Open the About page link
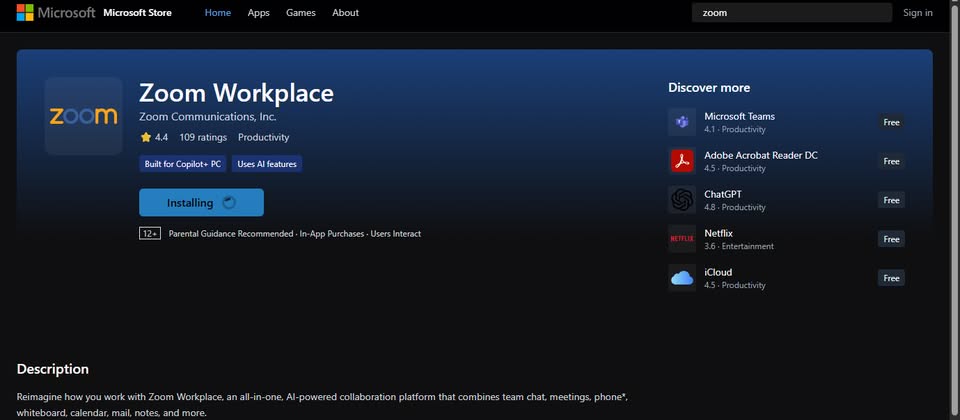The height and width of the screenshot is (420, 960). pos(345,13)
